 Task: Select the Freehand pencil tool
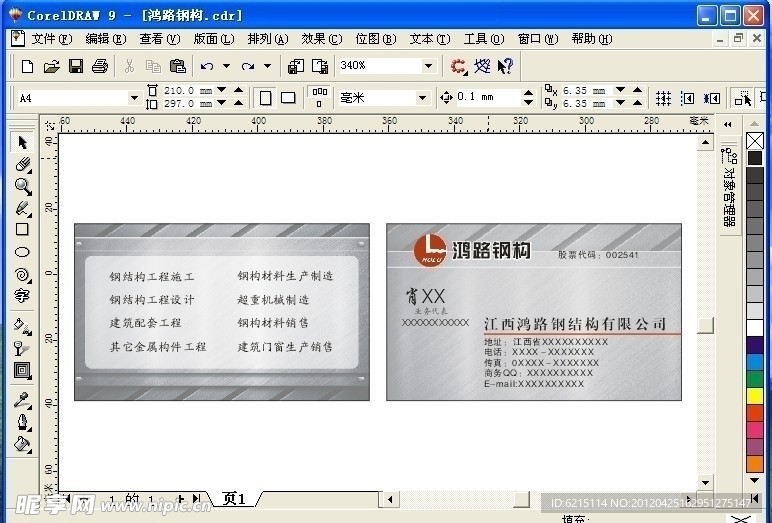22,208
